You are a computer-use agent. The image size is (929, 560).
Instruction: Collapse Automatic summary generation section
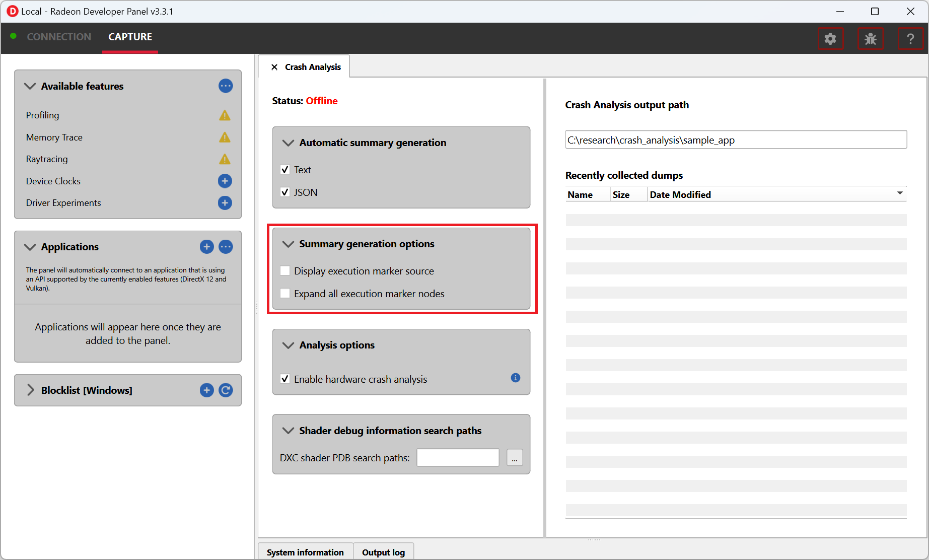click(288, 143)
